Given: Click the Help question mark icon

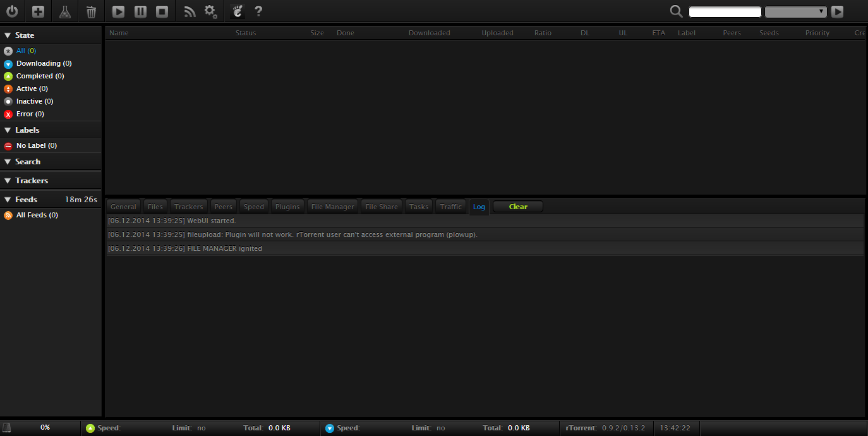Looking at the screenshot, I should pyautogui.click(x=258, y=11).
